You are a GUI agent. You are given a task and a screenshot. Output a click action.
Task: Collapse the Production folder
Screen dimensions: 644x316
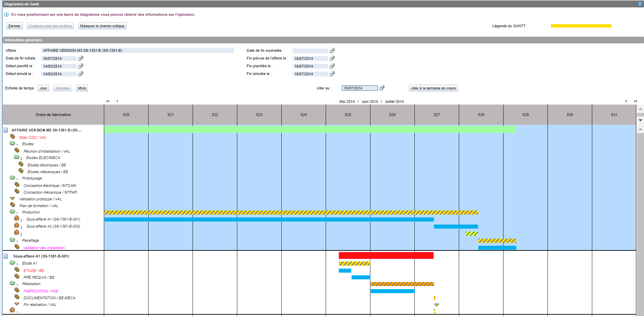click(12, 211)
